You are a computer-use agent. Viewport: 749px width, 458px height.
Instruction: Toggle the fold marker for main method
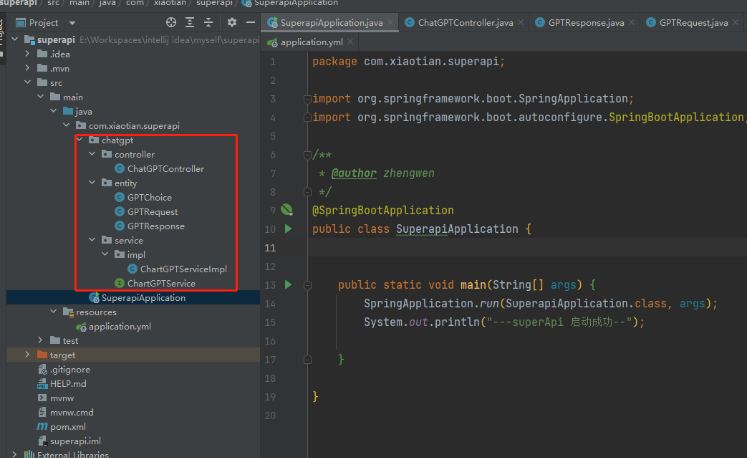305,285
